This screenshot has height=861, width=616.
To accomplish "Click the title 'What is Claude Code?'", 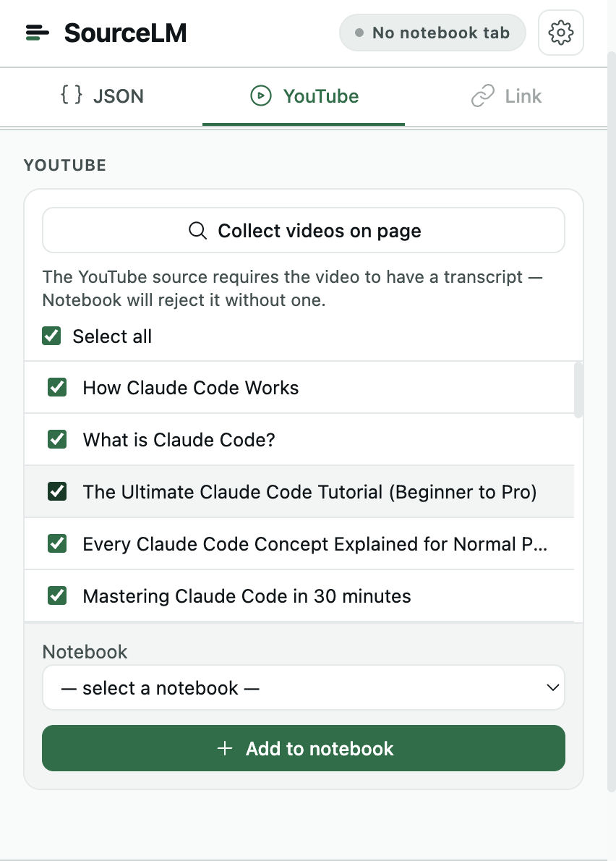I will 179,440.
